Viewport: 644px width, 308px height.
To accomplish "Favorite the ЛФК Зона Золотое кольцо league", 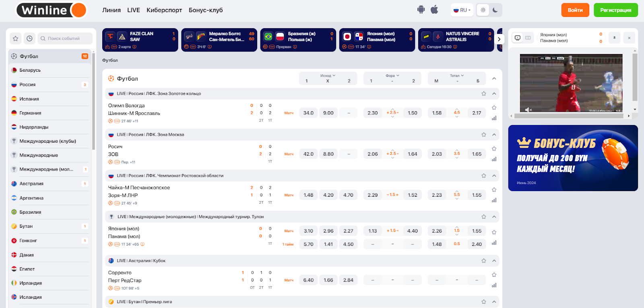I will coord(484,94).
